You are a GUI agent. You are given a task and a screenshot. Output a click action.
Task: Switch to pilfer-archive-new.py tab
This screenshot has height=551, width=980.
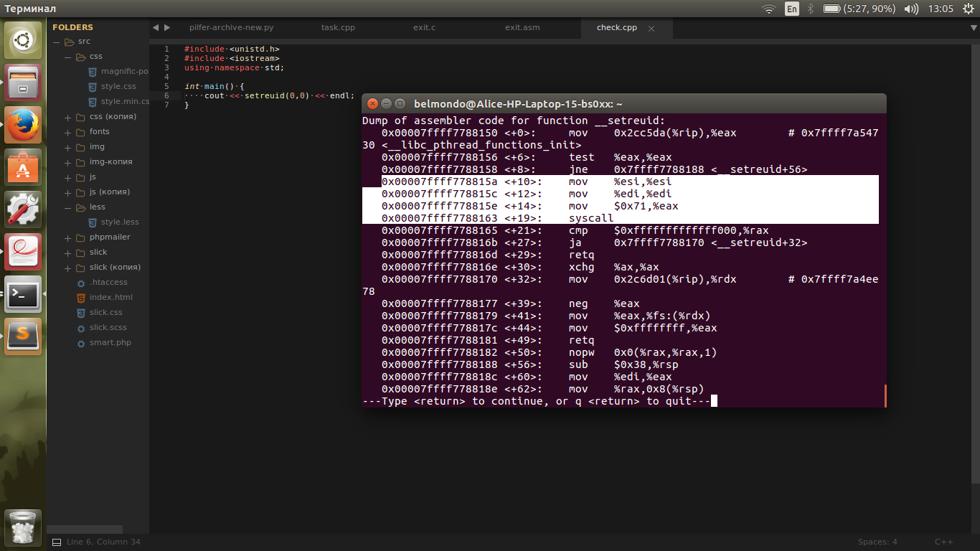click(x=232, y=27)
